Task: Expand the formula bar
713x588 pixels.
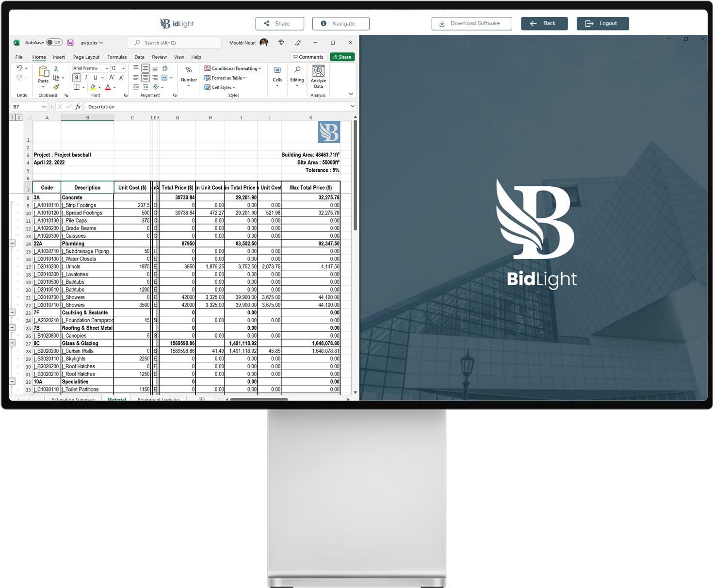Action: point(353,106)
